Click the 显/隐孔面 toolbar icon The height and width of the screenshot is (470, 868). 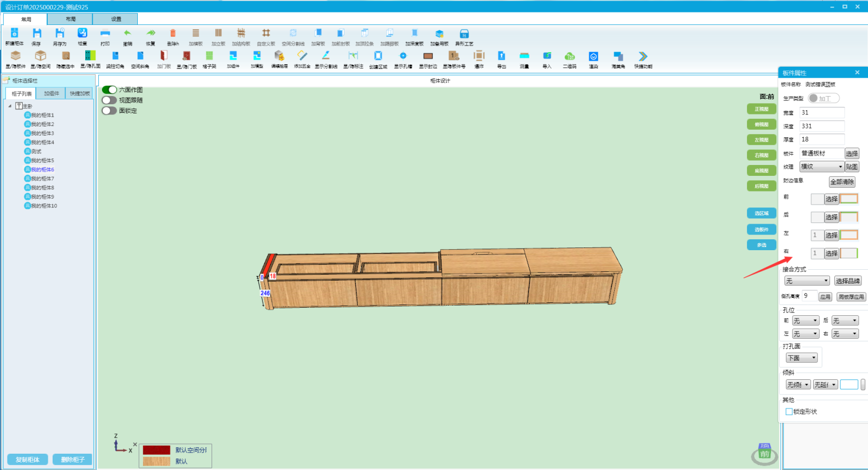point(90,56)
